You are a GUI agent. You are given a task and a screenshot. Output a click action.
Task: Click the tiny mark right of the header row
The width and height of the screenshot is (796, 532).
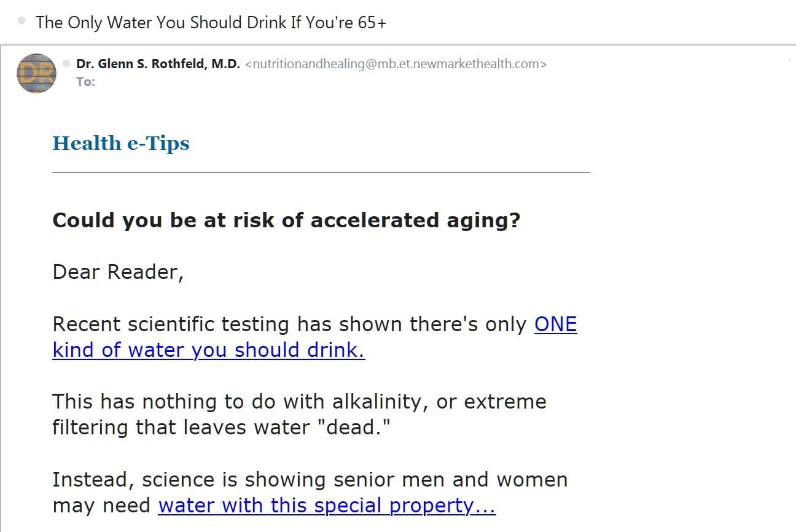click(x=788, y=61)
